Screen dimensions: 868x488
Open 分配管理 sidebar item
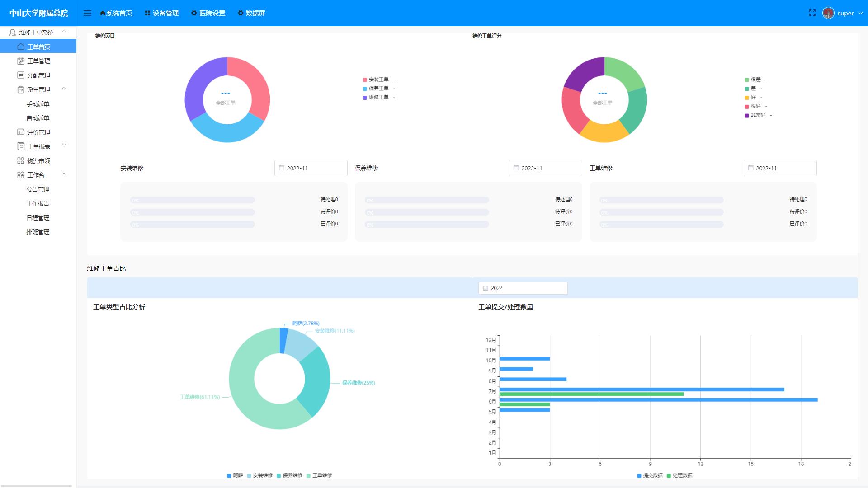coord(38,75)
